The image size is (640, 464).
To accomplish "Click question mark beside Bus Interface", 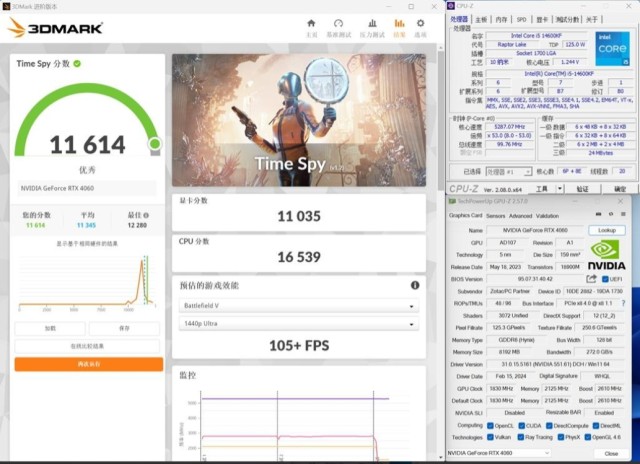I will [623, 303].
